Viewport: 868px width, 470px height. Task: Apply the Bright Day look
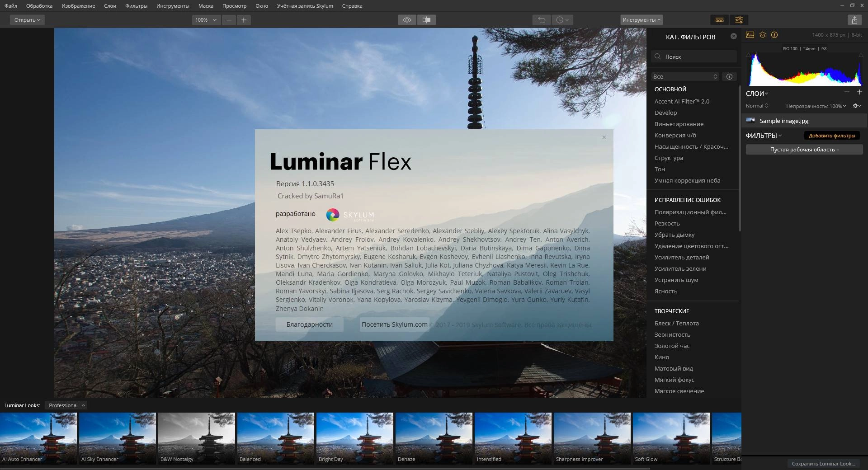click(355, 438)
